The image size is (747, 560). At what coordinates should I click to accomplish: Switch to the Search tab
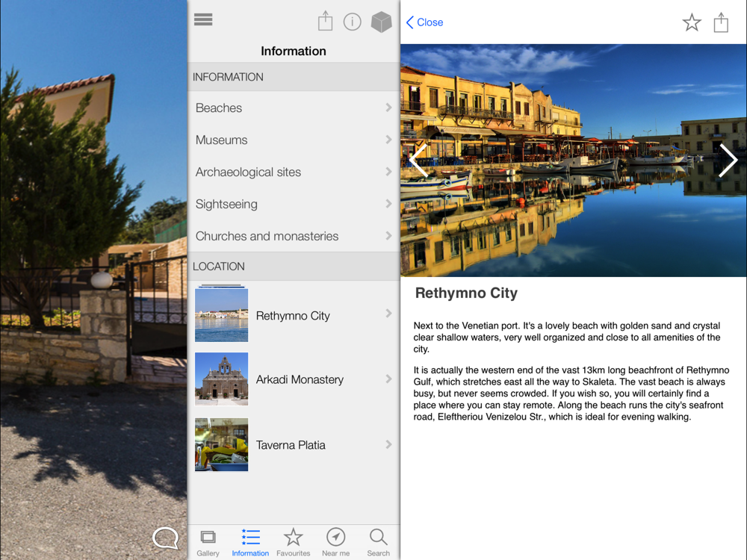point(378,542)
